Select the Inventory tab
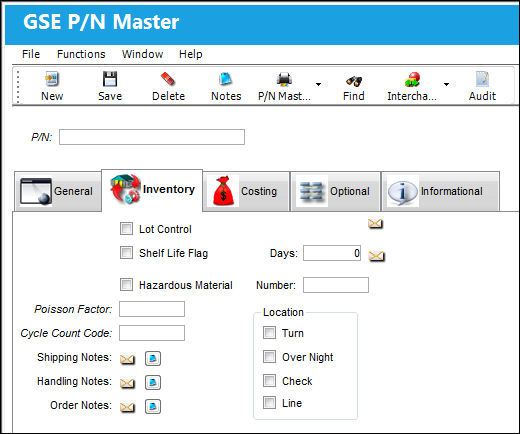This screenshot has width=520, height=434. [x=152, y=190]
